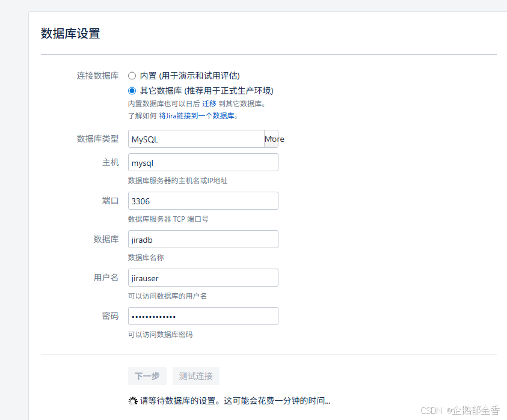Image resolution: width=507 pixels, height=420 pixels.
Task: Open the 迁移 migration link
Action: tap(209, 104)
